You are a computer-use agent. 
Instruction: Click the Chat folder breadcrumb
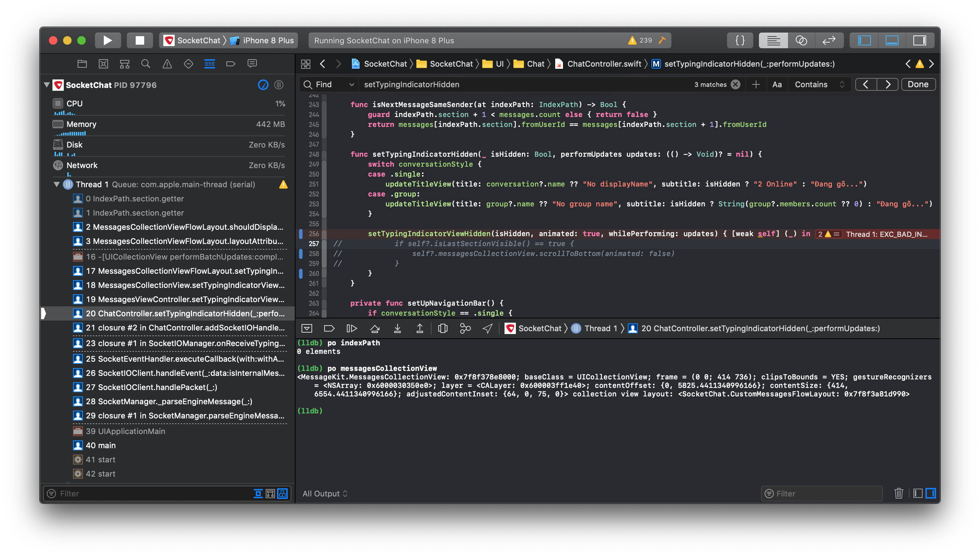pos(529,64)
